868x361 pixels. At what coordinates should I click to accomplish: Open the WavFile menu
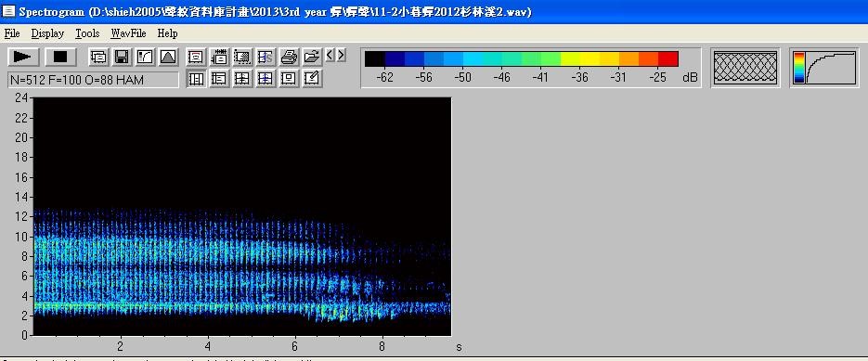(128, 33)
